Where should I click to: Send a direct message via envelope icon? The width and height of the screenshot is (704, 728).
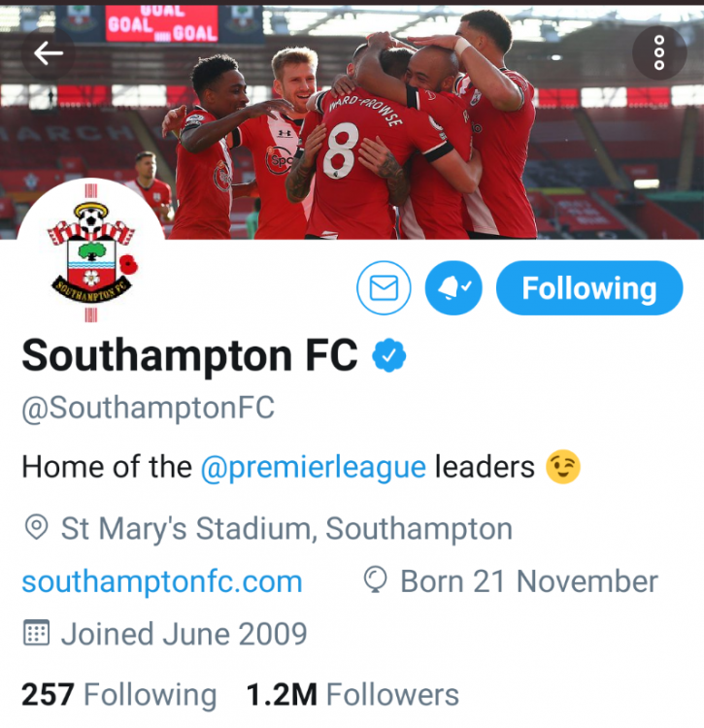coord(384,288)
